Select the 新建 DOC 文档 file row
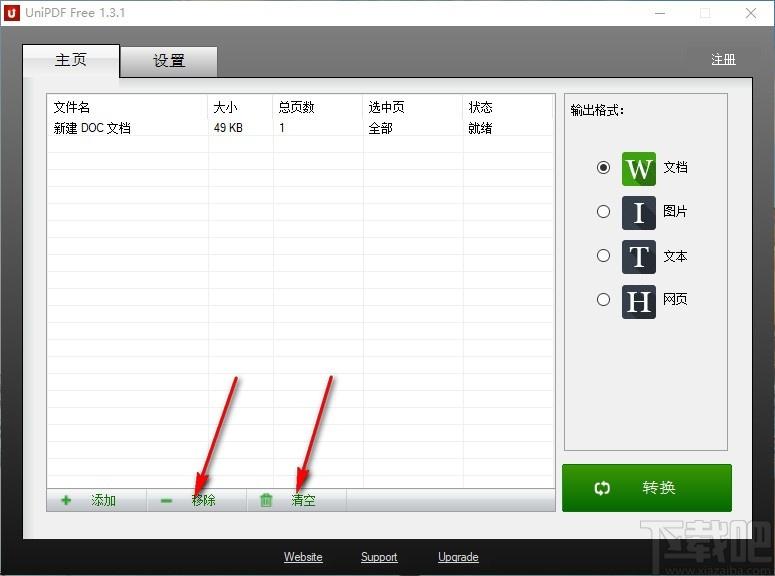This screenshot has width=775, height=576. [301, 128]
